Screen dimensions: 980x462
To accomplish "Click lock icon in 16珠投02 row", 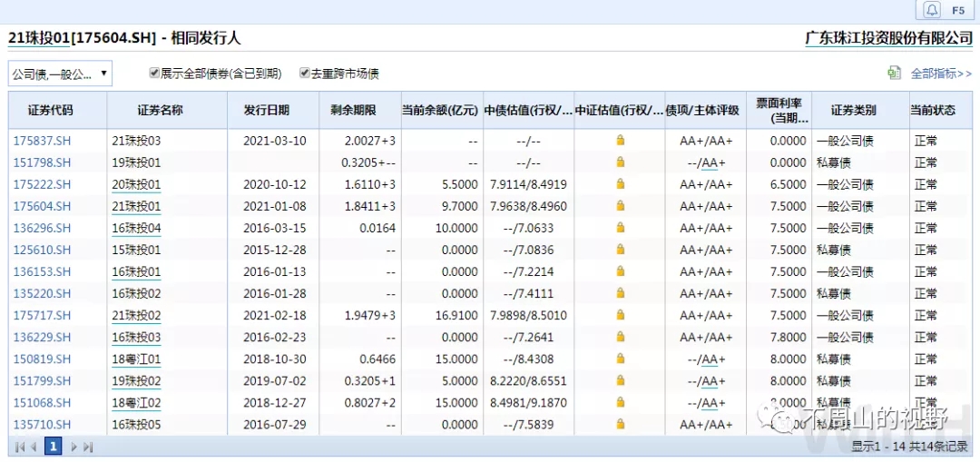I will 620,294.
